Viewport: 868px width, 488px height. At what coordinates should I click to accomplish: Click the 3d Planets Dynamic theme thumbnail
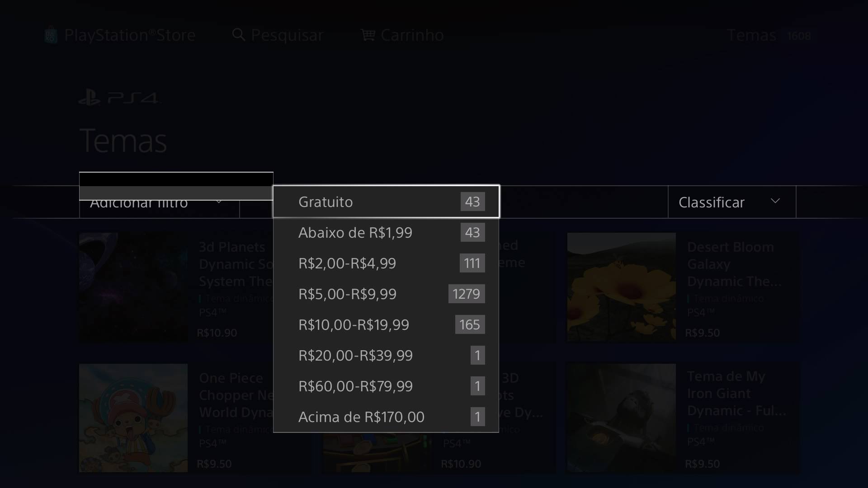point(133,286)
